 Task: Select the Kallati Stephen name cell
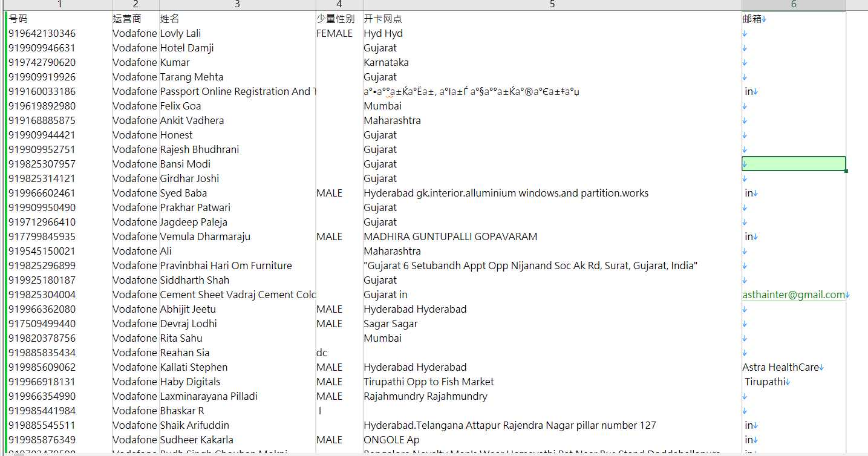click(237, 367)
